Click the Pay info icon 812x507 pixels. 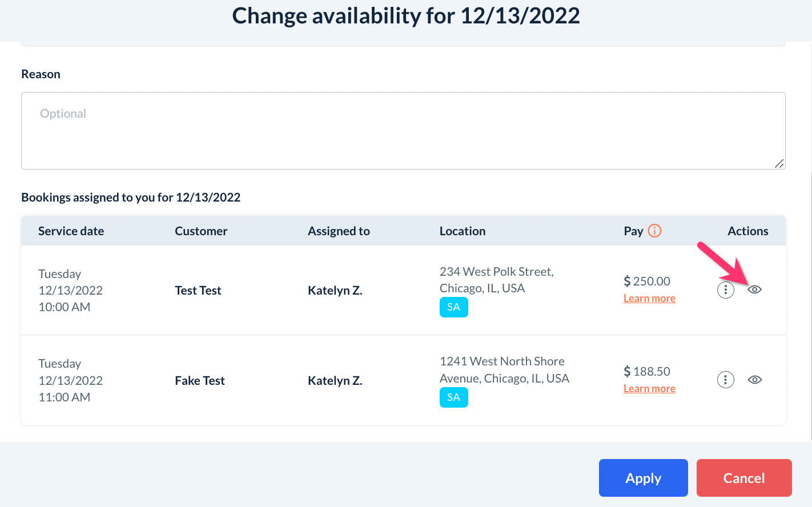point(654,231)
